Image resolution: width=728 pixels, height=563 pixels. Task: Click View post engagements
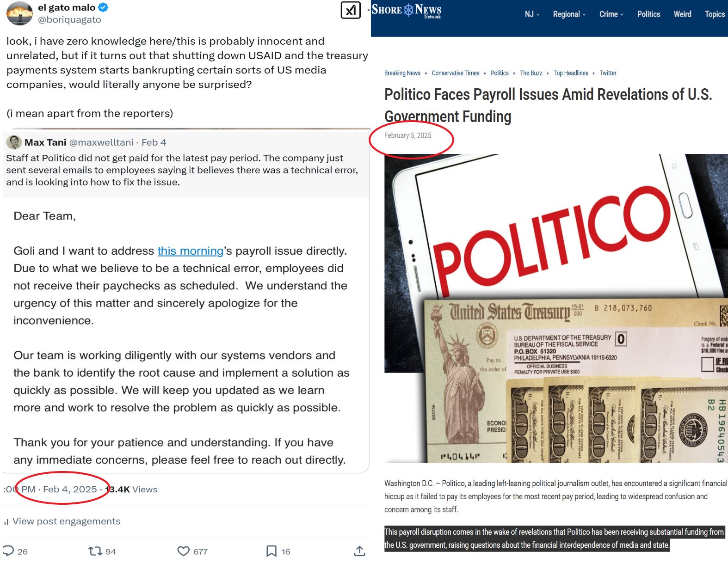pos(66,521)
